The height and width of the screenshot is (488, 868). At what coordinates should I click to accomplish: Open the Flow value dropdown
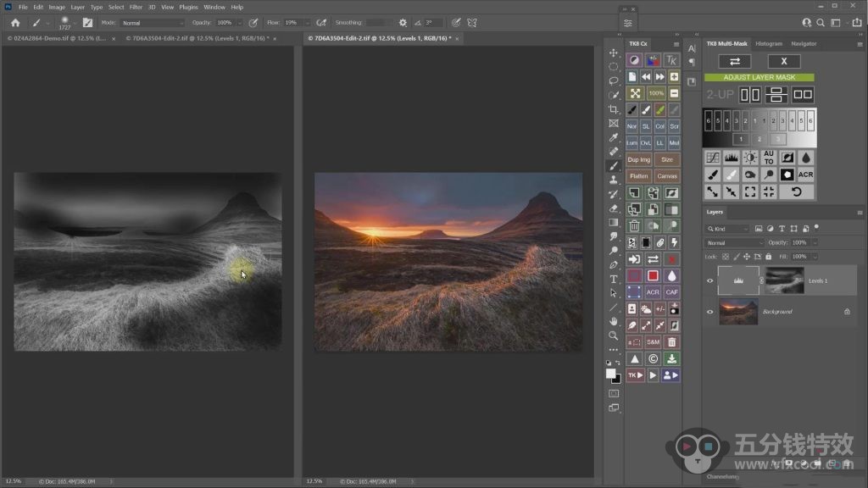point(307,23)
